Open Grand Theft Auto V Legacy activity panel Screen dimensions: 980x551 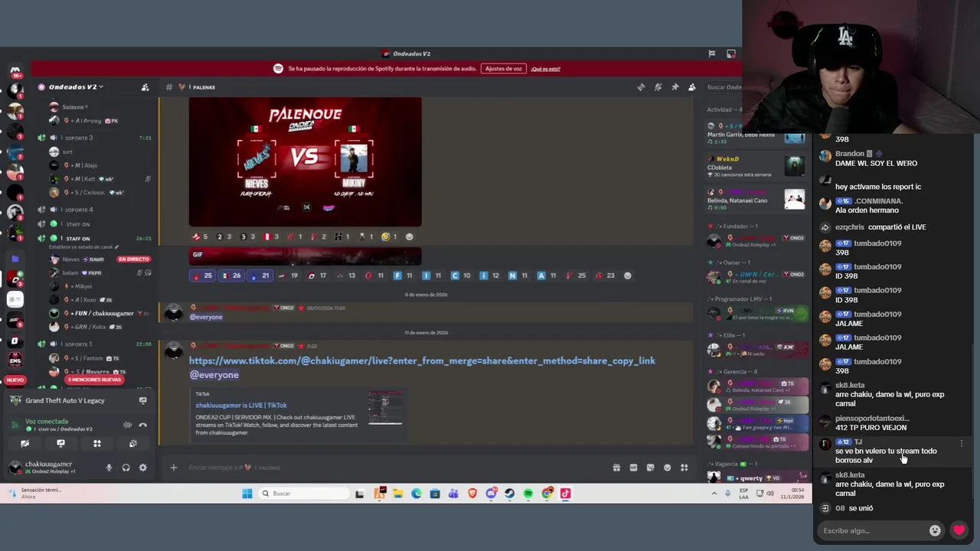(79, 401)
